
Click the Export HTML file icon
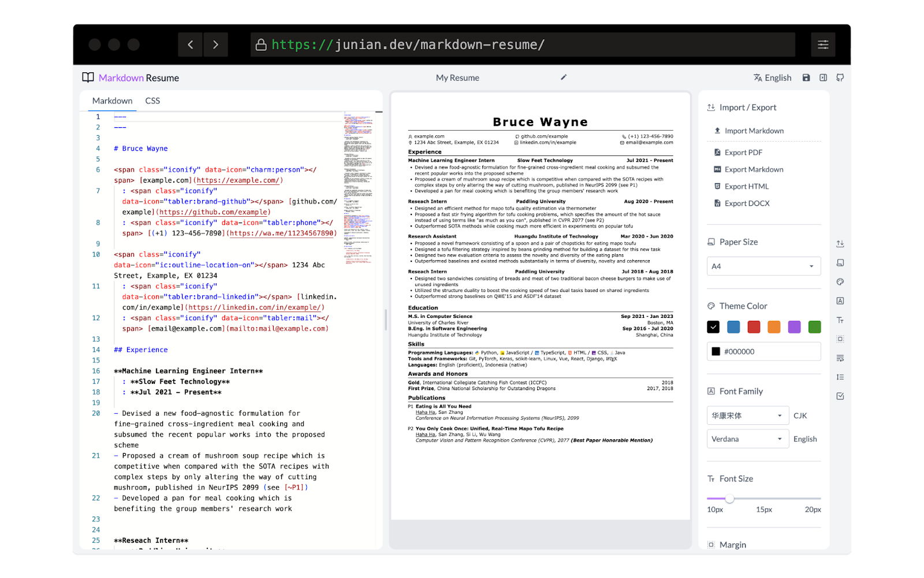pos(717,186)
